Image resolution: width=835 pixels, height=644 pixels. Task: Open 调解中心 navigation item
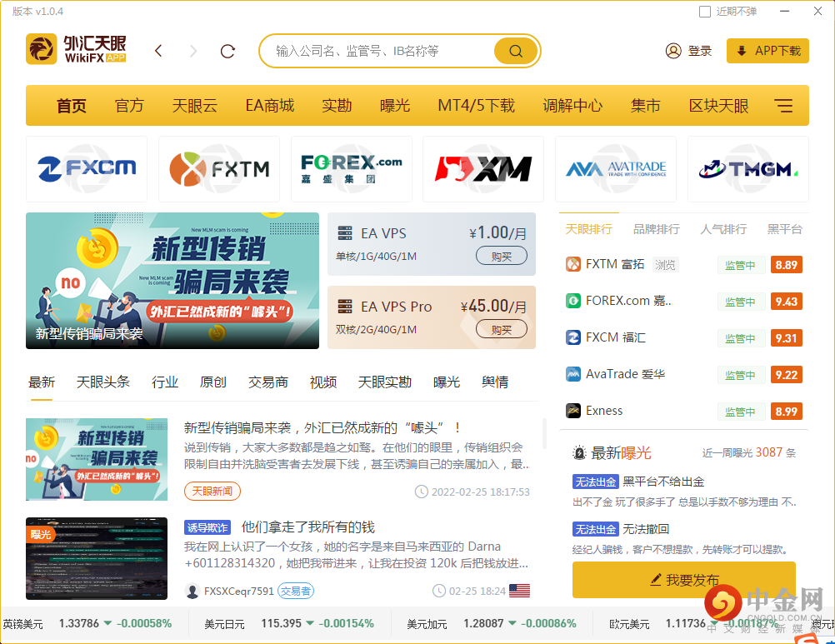coord(572,105)
